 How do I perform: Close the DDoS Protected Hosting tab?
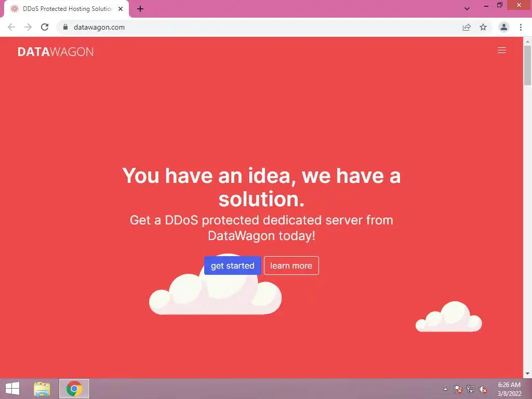tap(121, 9)
